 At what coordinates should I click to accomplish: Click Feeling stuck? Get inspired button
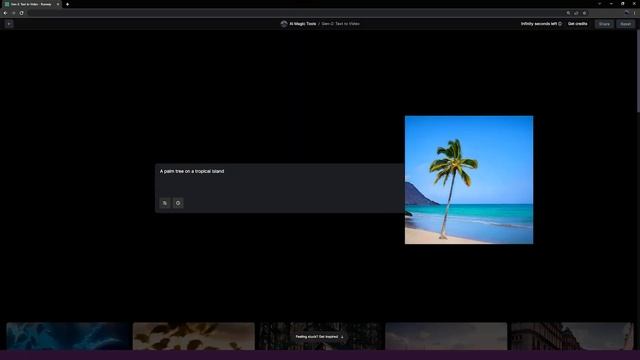tap(320, 337)
